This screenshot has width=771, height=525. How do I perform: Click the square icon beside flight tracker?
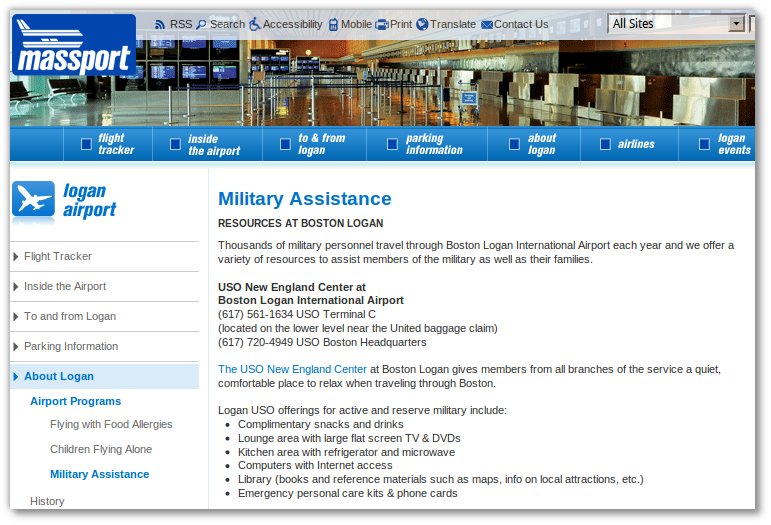click(x=87, y=144)
